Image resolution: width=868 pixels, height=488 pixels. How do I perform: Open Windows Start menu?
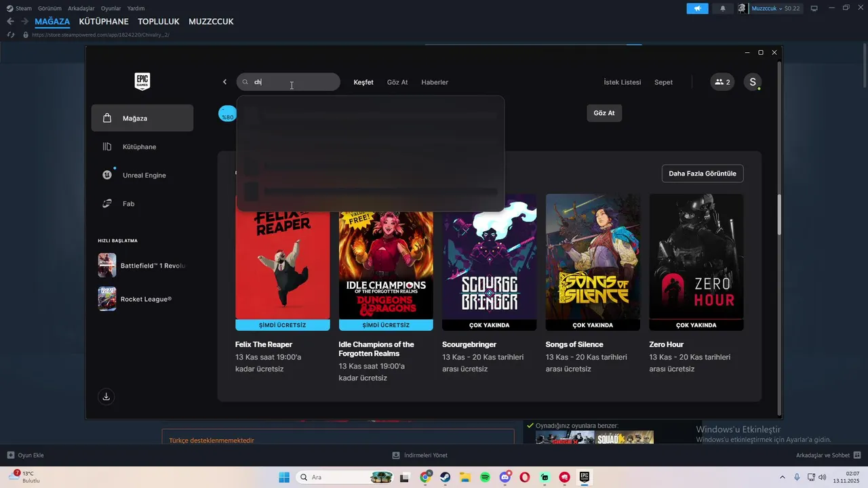pos(284,477)
